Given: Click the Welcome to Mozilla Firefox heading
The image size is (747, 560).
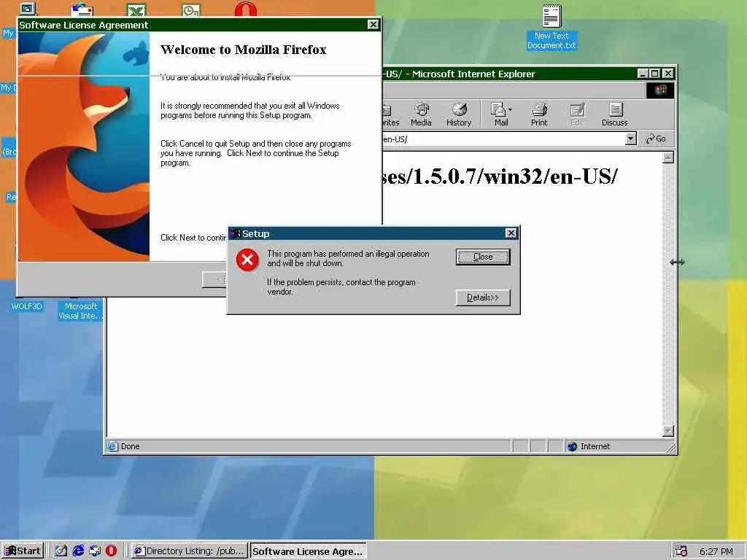Looking at the screenshot, I should coord(244,50).
